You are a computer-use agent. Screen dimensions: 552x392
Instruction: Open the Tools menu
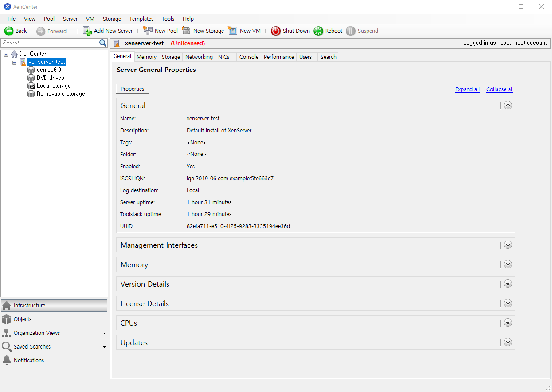coord(168,19)
